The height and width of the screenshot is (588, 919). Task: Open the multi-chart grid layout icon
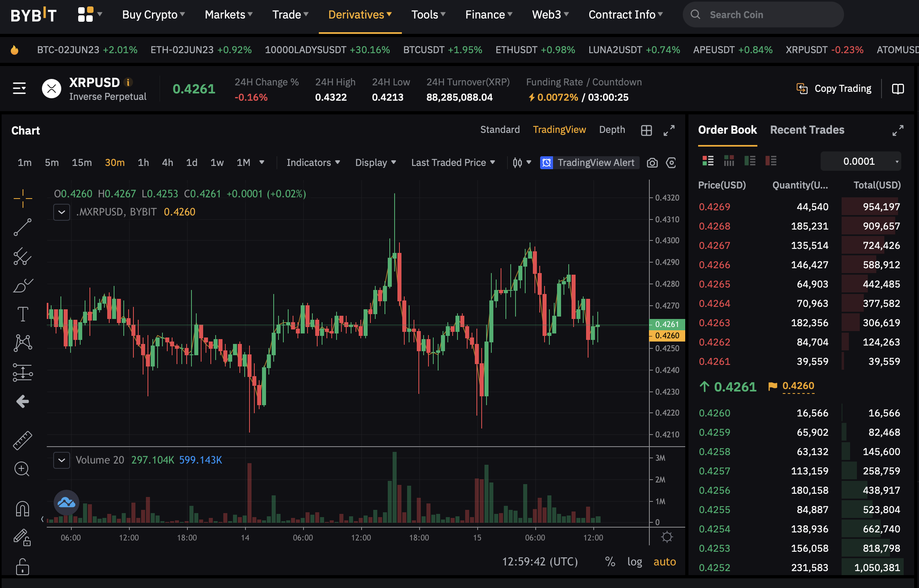pyautogui.click(x=647, y=130)
